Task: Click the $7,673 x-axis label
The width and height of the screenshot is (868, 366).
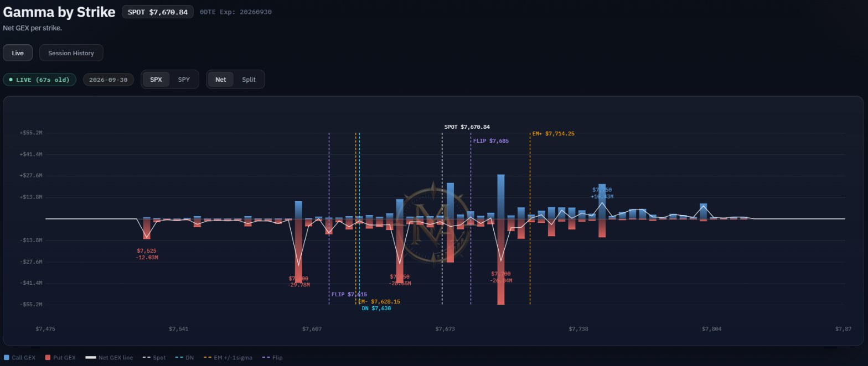Action: pos(445,329)
